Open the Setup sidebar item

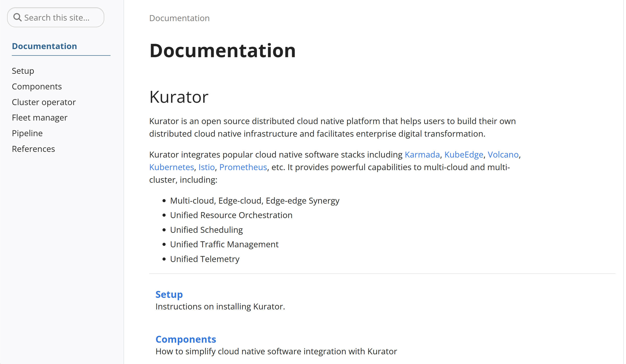(x=23, y=71)
